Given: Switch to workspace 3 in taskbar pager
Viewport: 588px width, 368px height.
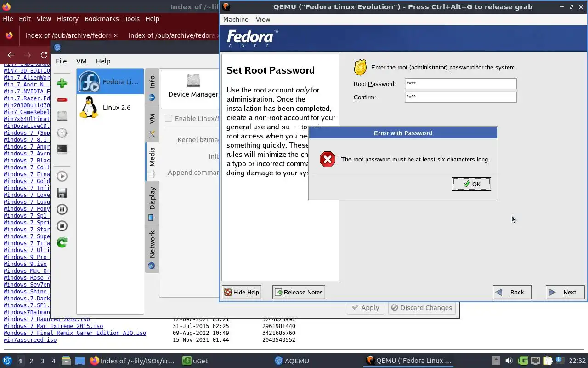Looking at the screenshot, I should click(x=42, y=361).
